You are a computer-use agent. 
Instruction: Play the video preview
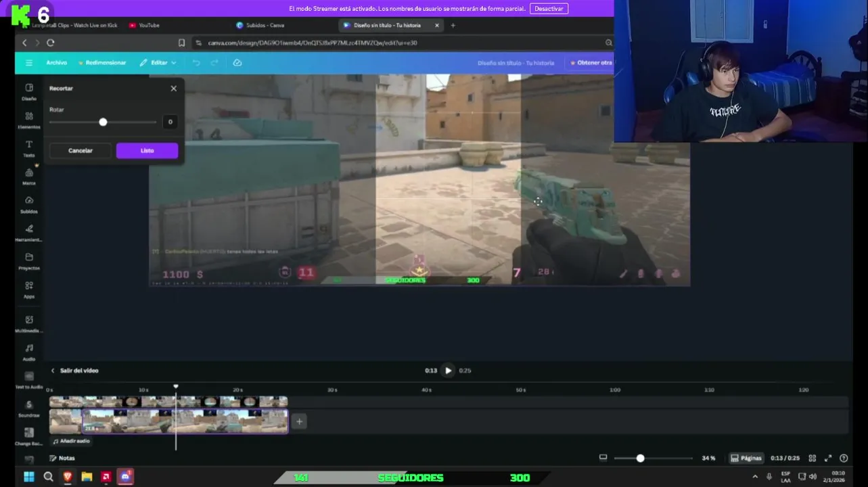(448, 371)
